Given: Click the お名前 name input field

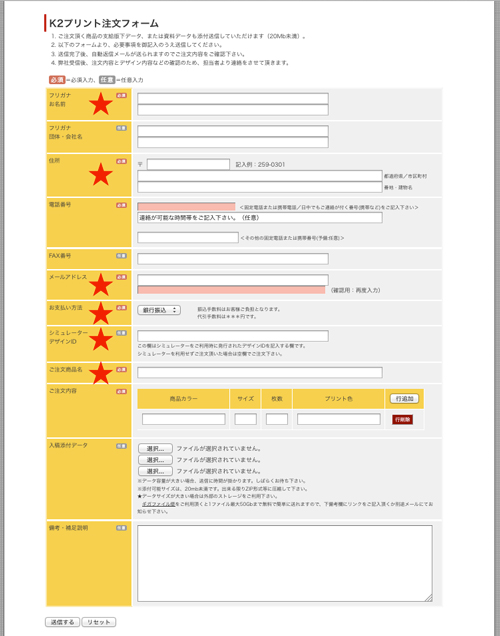Looking at the screenshot, I should (233, 110).
